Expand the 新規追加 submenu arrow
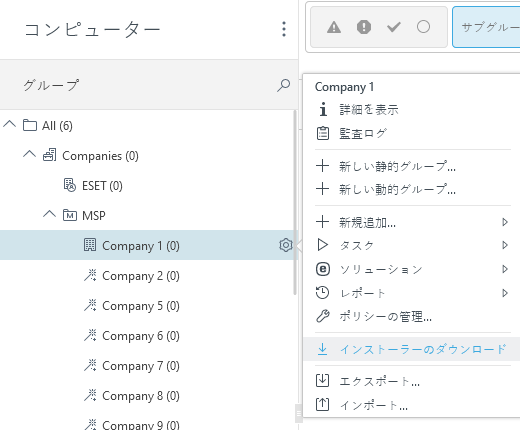520x430 pixels. [505, 222]
